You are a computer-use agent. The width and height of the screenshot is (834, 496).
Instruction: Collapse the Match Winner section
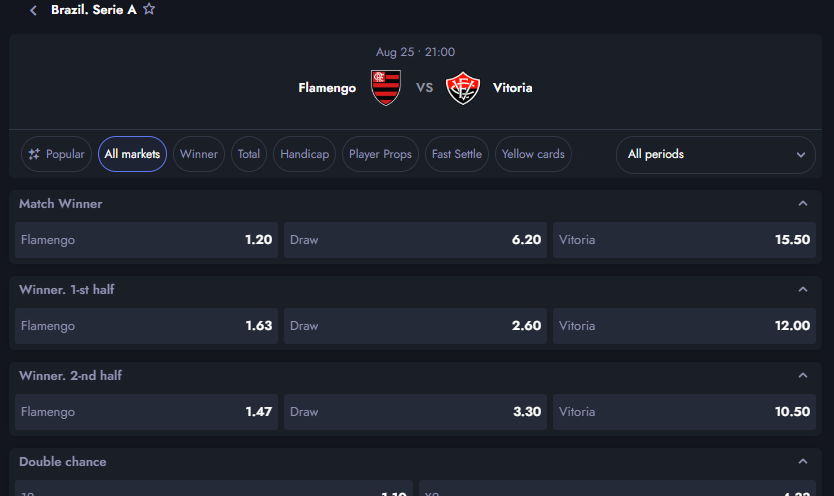tap(803, 204)
